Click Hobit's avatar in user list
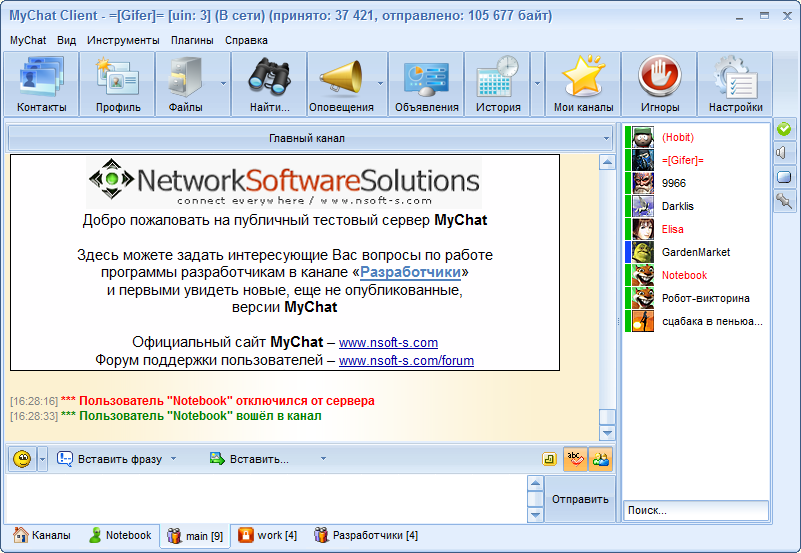 tap(643, 137)
